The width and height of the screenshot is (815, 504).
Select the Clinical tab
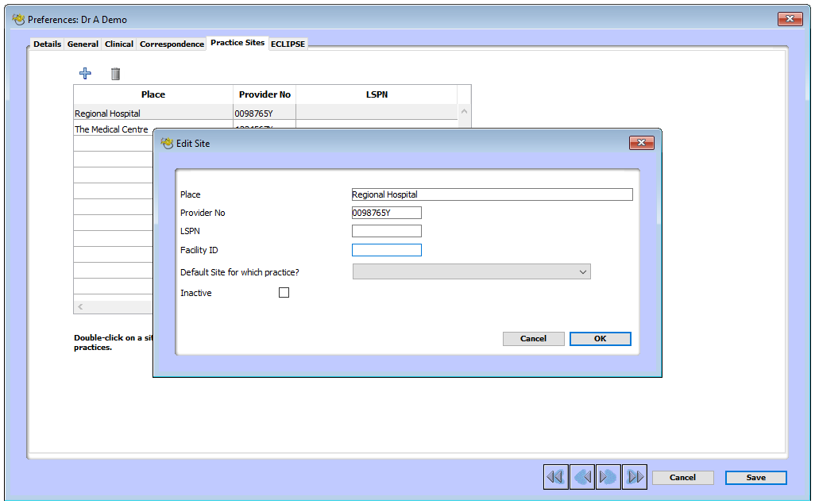point(118,44)
